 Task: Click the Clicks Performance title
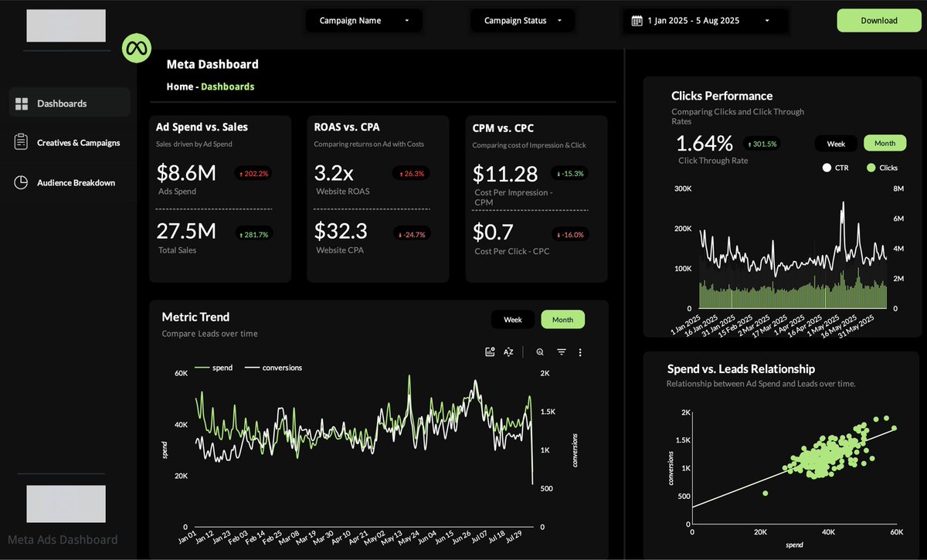tap(722, 96)
